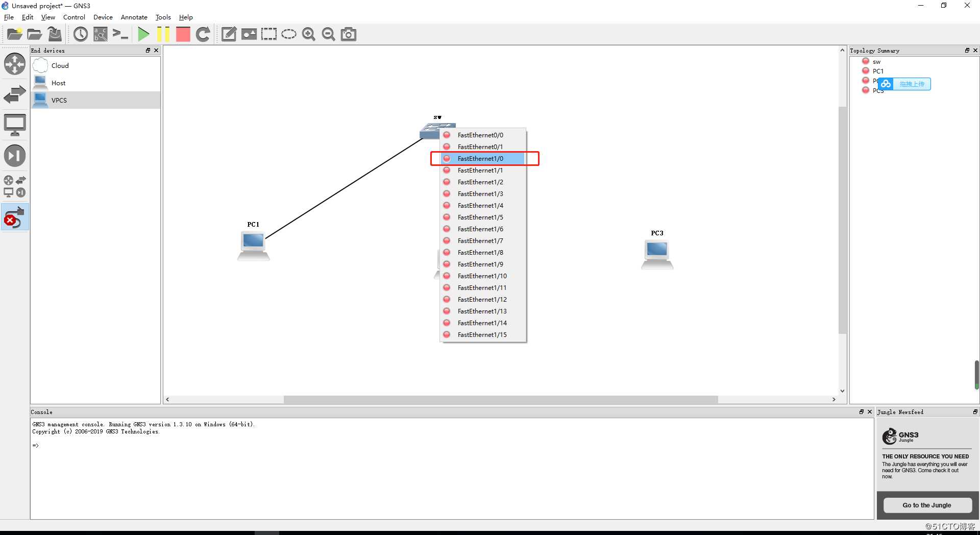The width and height of the screenshot is (980, 535).
Task: Click the Reload all devices icon
Action: (x=203, y=34)
